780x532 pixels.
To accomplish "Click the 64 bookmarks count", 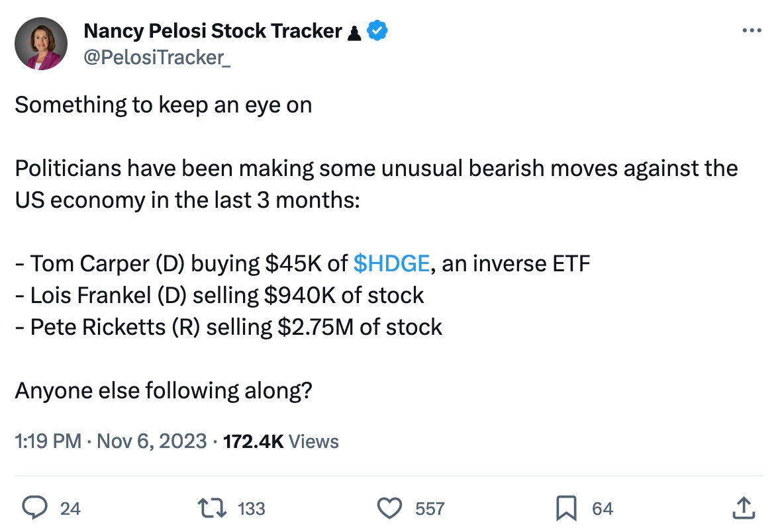I will coord(603,509).
